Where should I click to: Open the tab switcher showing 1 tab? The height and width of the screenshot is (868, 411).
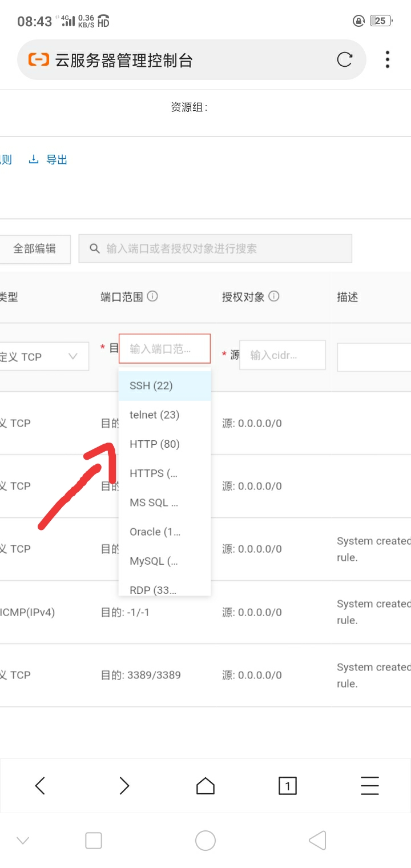tap(287, 786)
